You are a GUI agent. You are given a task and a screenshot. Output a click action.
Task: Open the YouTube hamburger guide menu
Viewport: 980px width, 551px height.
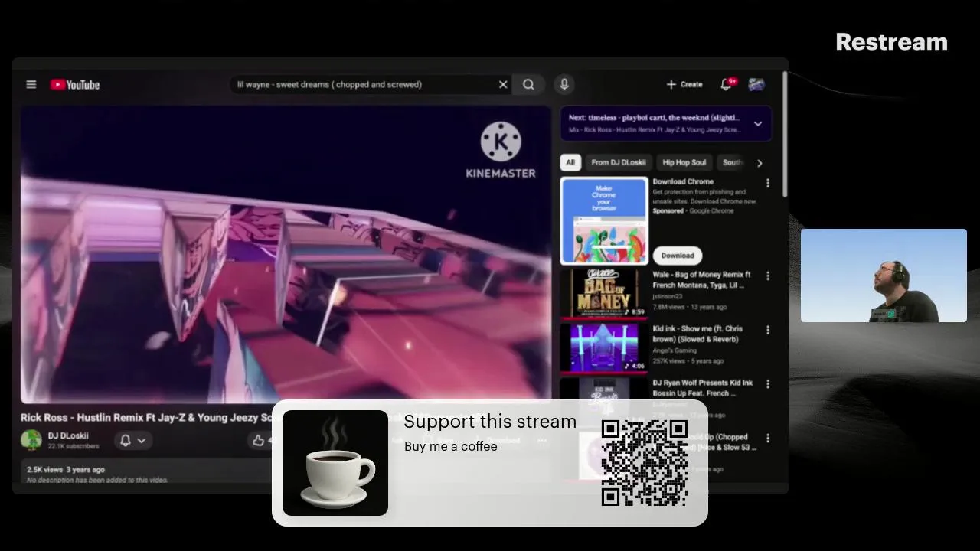pos(31,85)
